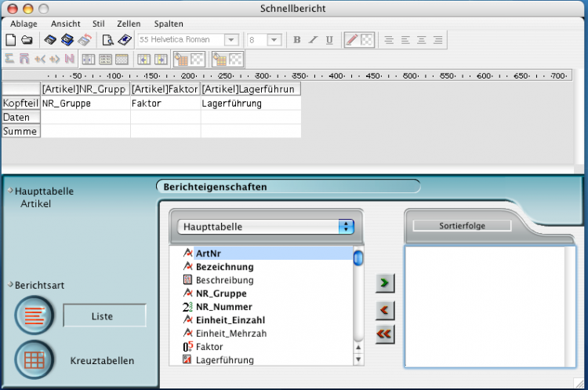This screenshot has height=390, width=588.
Task: Open the print preview icon
Action: [108, 40]
